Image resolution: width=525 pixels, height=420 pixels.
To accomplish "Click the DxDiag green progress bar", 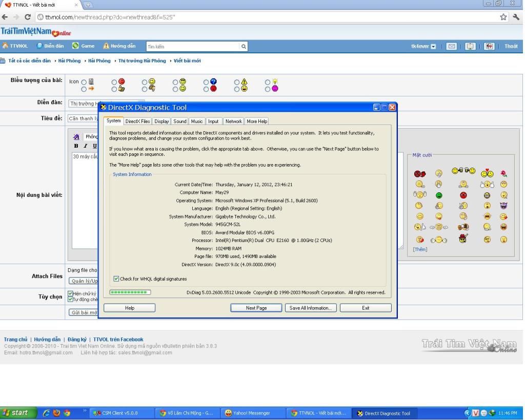I will point(130,292).
